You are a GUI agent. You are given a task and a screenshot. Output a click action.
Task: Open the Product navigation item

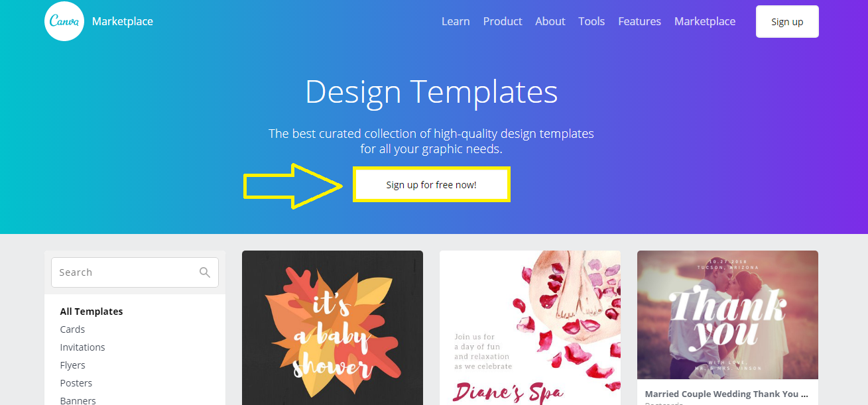(503, 21)
